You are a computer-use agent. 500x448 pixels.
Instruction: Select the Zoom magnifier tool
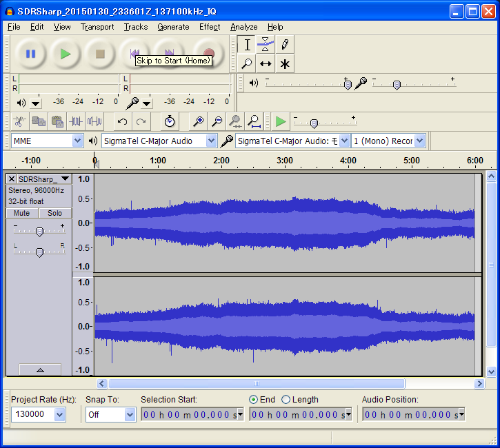coord(247,63)
